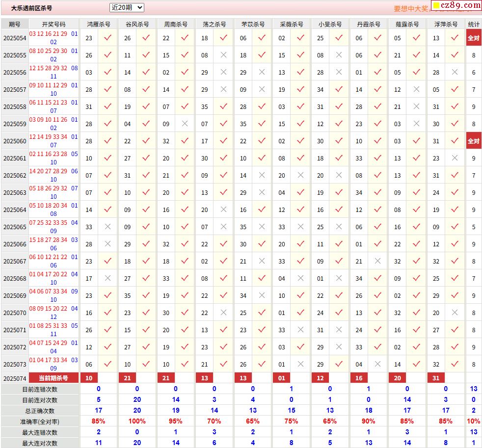Click the red 全对 badge in row 2025054
Viewport: 482px width, 448px height.
click(x=474, y=38)
